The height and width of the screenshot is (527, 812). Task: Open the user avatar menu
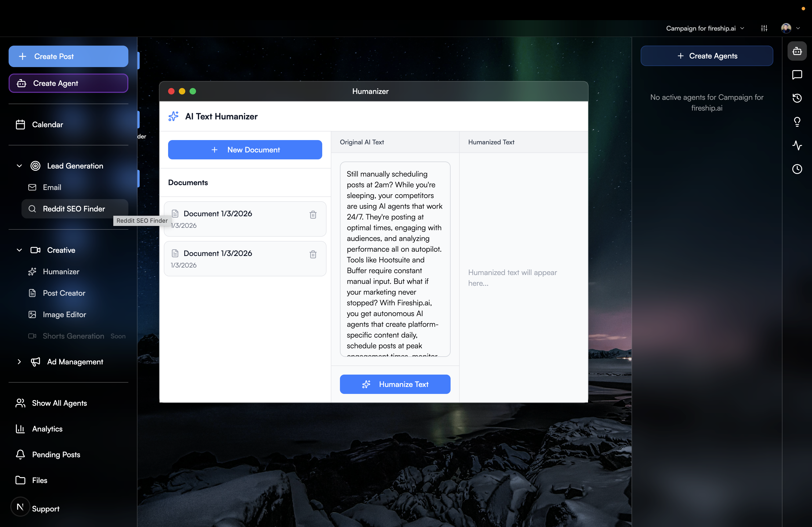pos(790,28)
